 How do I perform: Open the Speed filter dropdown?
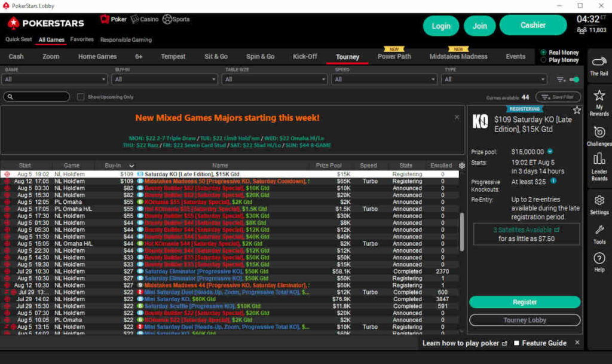click(x=385, y=79)
